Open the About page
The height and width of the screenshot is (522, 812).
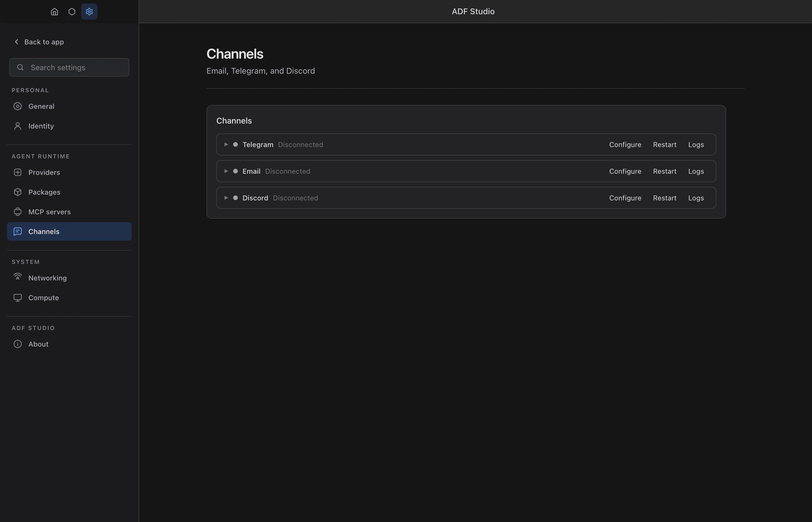click(69, 344)
